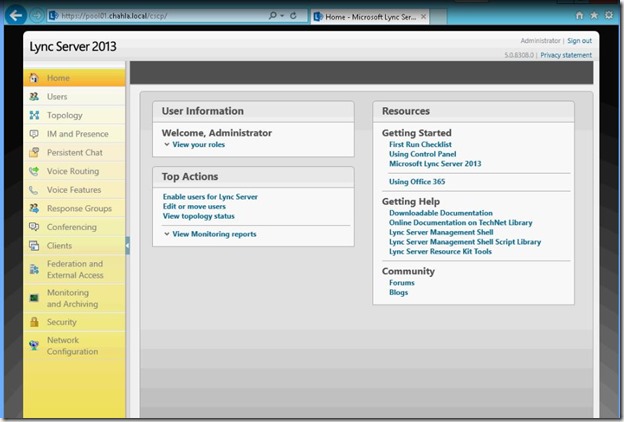Click the Federation and External Access icon
The height and width of the screenshot is (422, 624).
(34, 270)
